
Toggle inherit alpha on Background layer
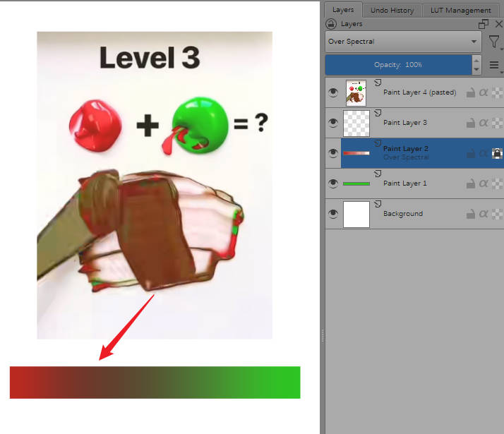484,214
